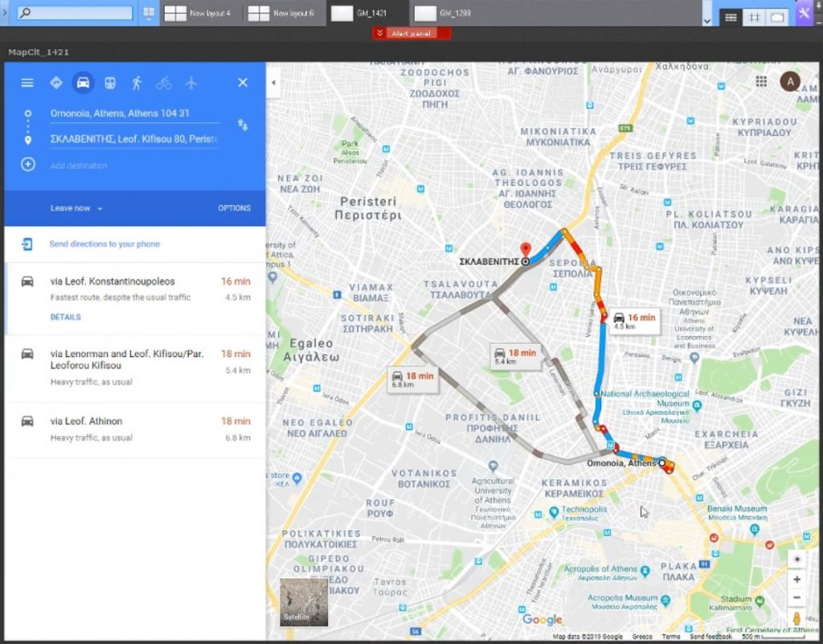This screenshot has width=823, height=644.
Task: Click the send-to-phone icon
Action: point(27,244)
